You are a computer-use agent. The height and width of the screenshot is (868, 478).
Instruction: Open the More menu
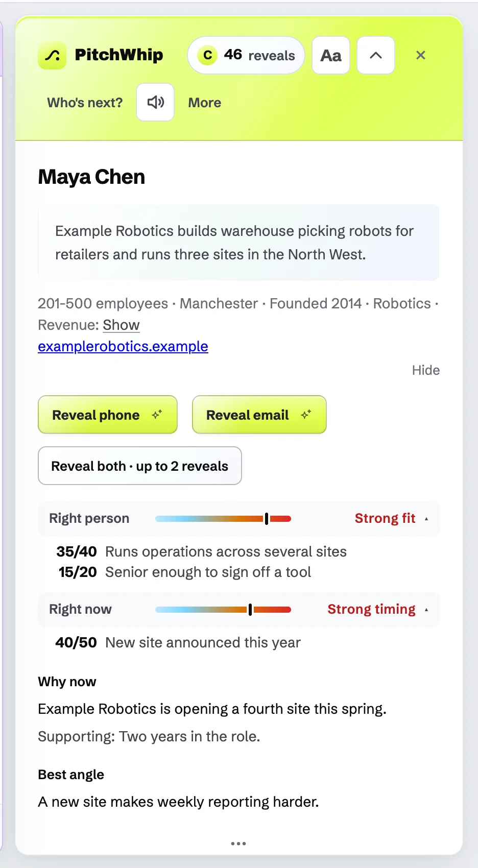click(205, 103)
